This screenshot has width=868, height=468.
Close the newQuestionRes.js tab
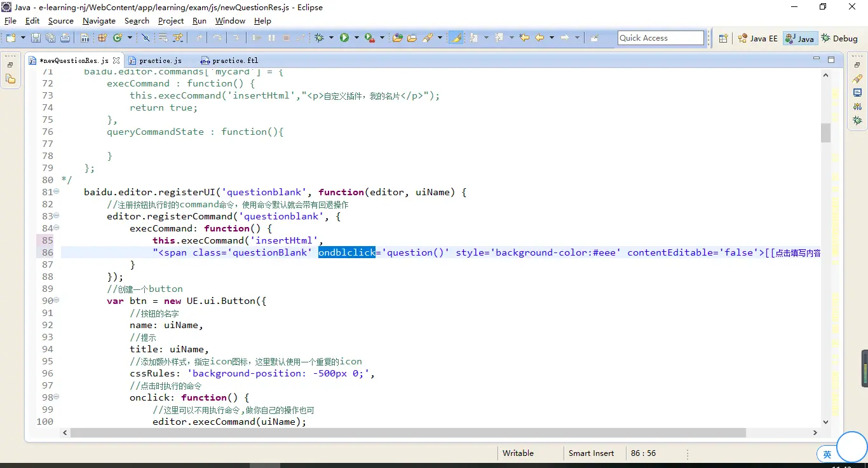click(x=116, y=60)
